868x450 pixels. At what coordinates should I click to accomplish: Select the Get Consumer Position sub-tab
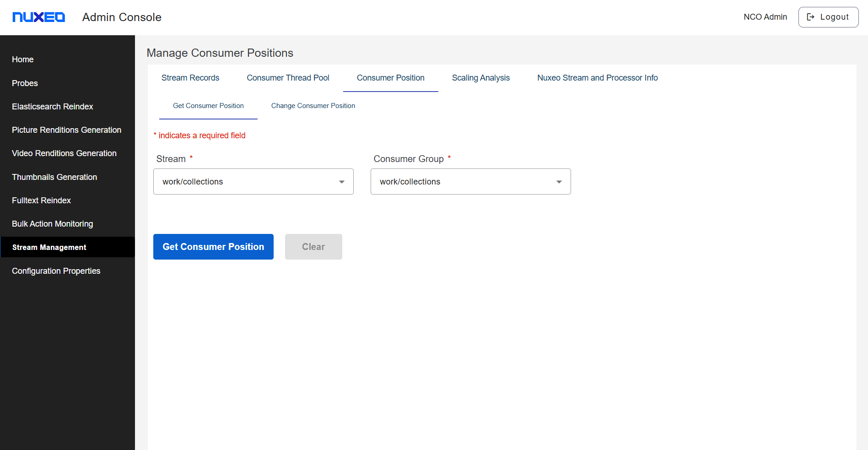[208, 106]
